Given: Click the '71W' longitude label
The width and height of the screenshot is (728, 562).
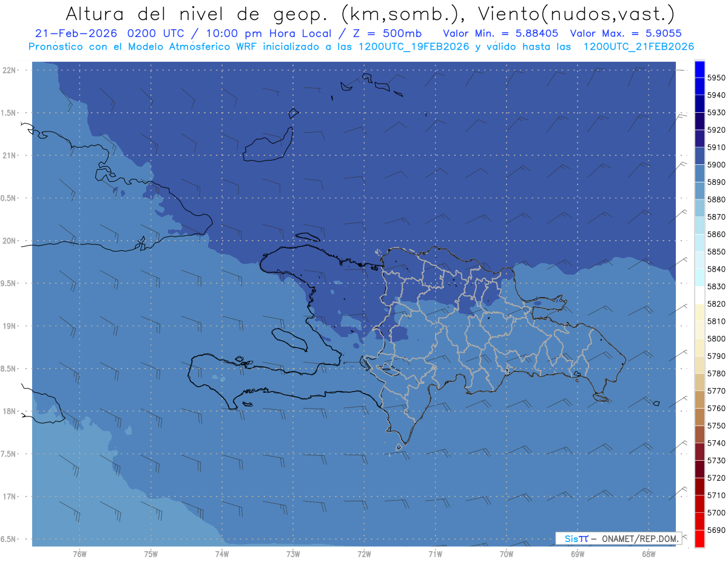Looking at the screenshot, I should [x=435, y=554].
